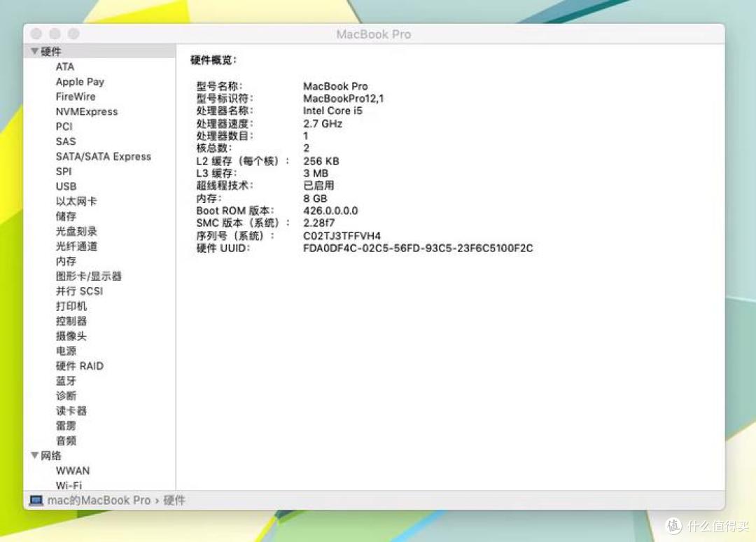Open 打印机 printers entry
This screenshot has width=756, height=542.
click(x=71, y=306)
